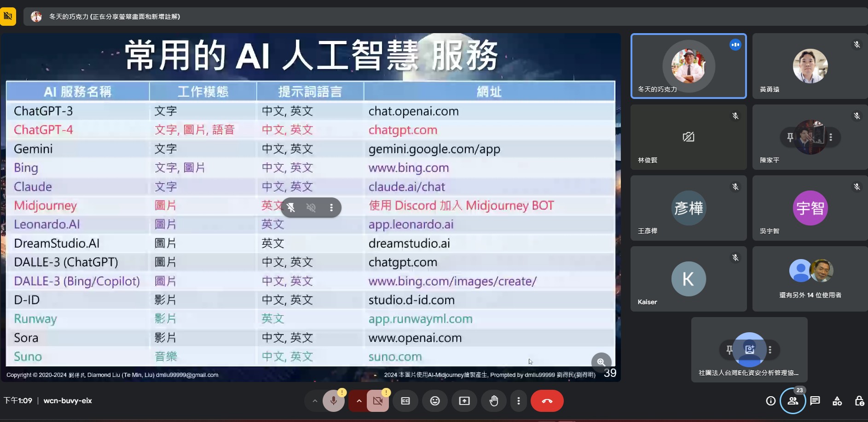Zoom into the shared slide magnifier icon
The width and height of the screenshot is (868, 422).
[601, 362]
